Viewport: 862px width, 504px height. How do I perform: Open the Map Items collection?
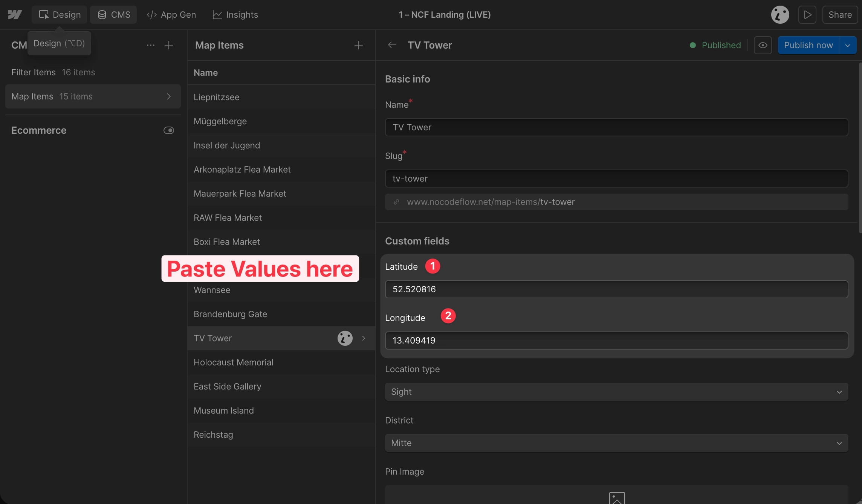[93, 96]
